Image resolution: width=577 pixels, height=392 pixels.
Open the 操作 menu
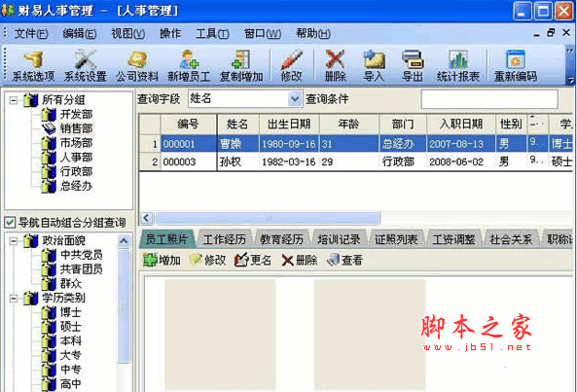(170, 34)
